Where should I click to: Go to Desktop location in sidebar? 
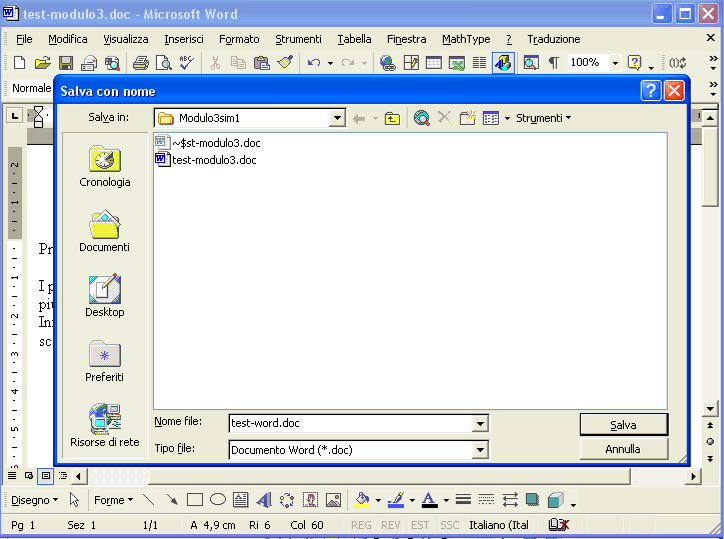click(x=105, y=296)
